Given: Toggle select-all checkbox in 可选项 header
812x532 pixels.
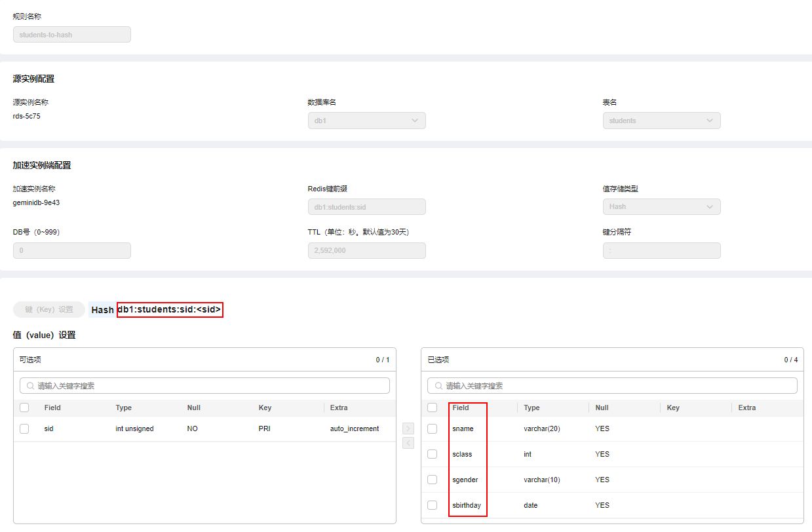Looking at the screenshot, I should click(x=24, y=408).
